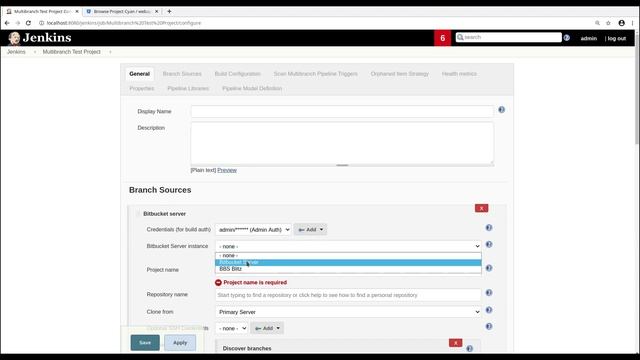Open the Chrome three-dot menu

(x=632, y=23)
